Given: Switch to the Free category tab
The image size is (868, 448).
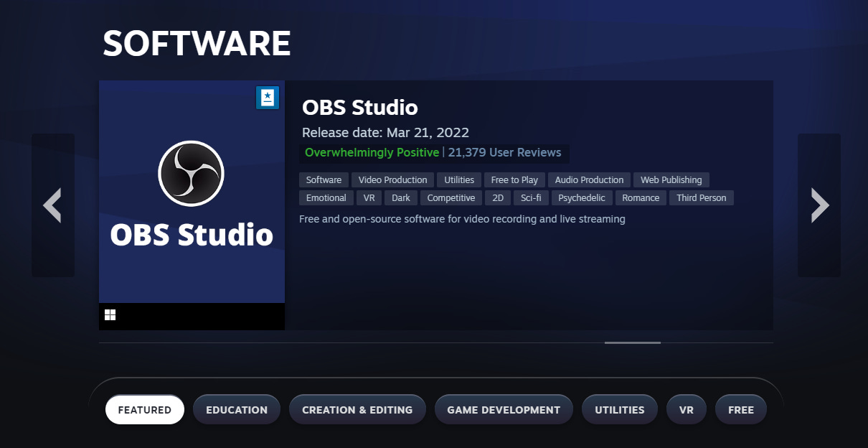Looking at the screenshot, I should (741, 410).
